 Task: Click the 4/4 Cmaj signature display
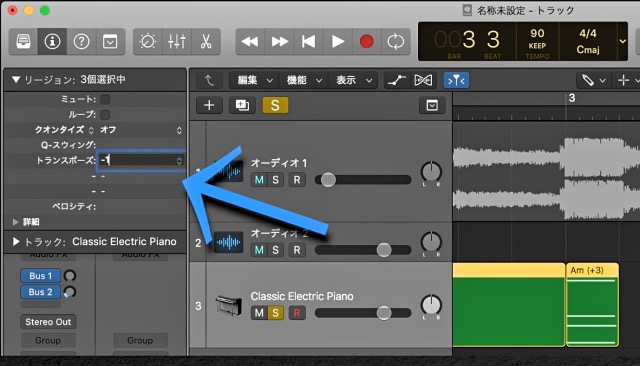click(x=588, y=41)
